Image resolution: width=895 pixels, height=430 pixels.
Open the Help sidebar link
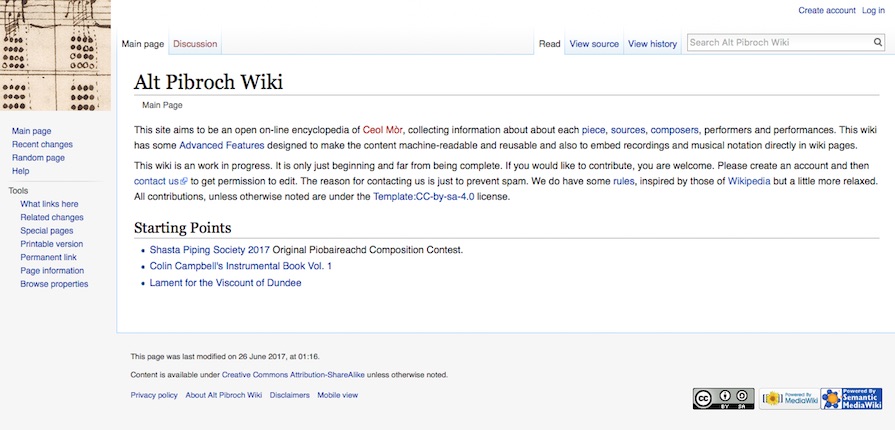21,171
